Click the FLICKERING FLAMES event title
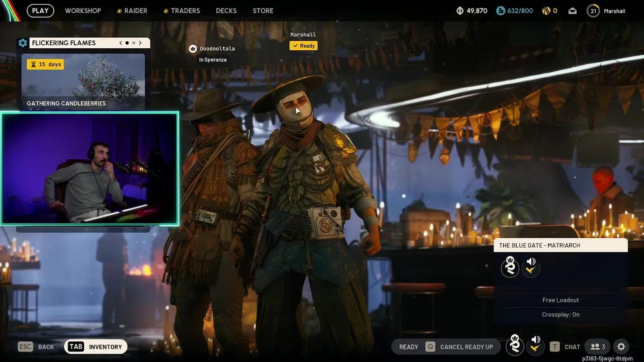The image size is (644, 362). coord(64,43)
